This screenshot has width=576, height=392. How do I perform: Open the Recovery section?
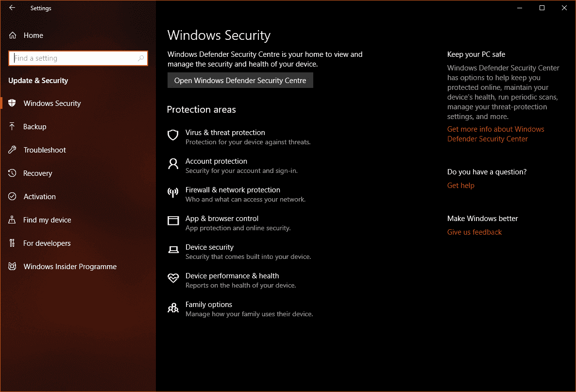[x=78, y=173]
